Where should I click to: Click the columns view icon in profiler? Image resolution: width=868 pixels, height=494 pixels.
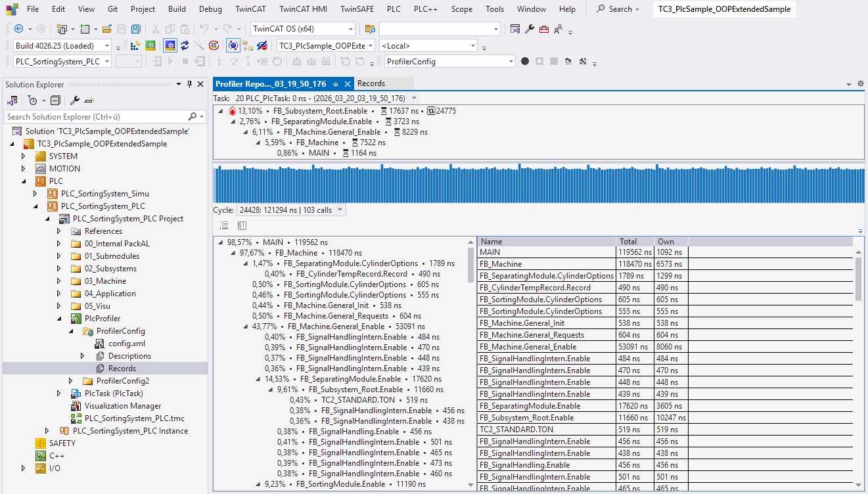tap(242, 225)
